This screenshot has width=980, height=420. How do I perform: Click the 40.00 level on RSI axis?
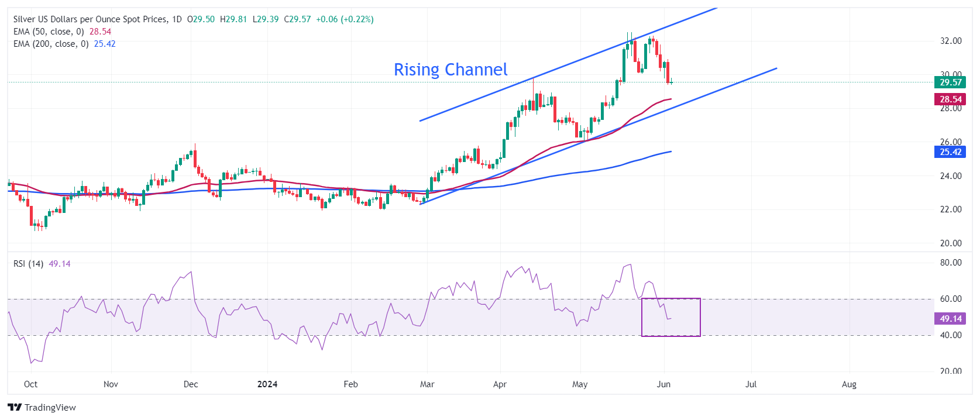950,335
